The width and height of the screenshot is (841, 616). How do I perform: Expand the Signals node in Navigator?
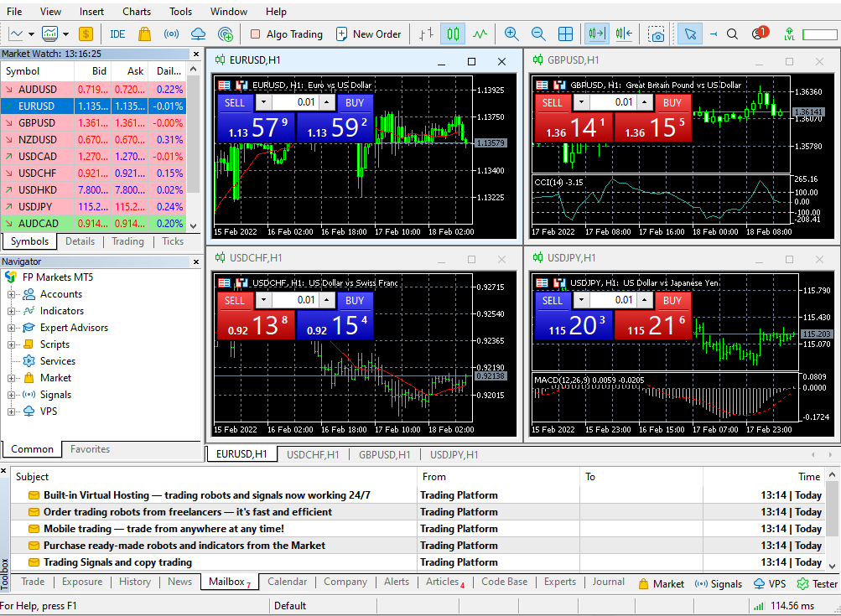pyautogui.click(x=11, y=395)
